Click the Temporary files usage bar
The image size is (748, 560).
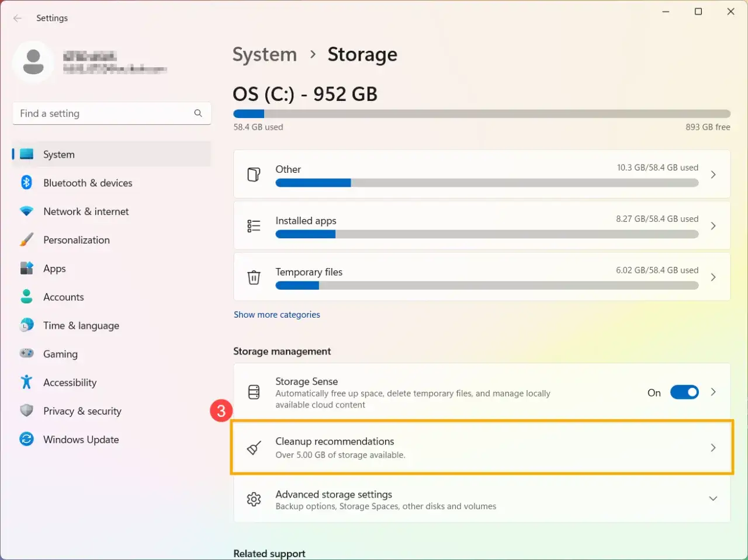487,286
